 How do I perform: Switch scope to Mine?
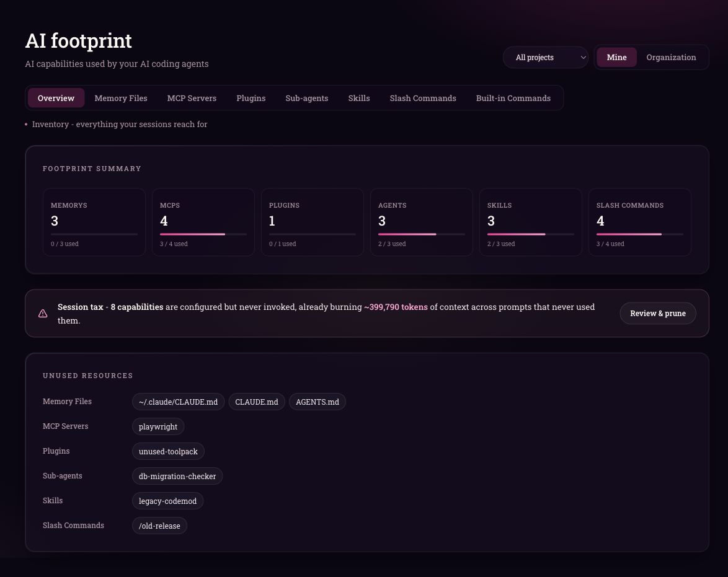coord(616,58)
